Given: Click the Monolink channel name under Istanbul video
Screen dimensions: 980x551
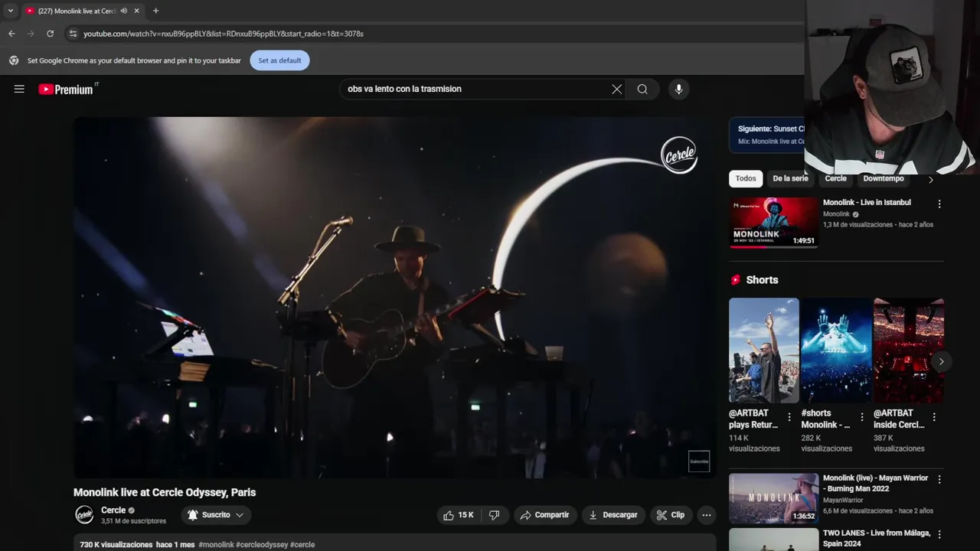Looking at the screenshot, I should coord(836,214).
